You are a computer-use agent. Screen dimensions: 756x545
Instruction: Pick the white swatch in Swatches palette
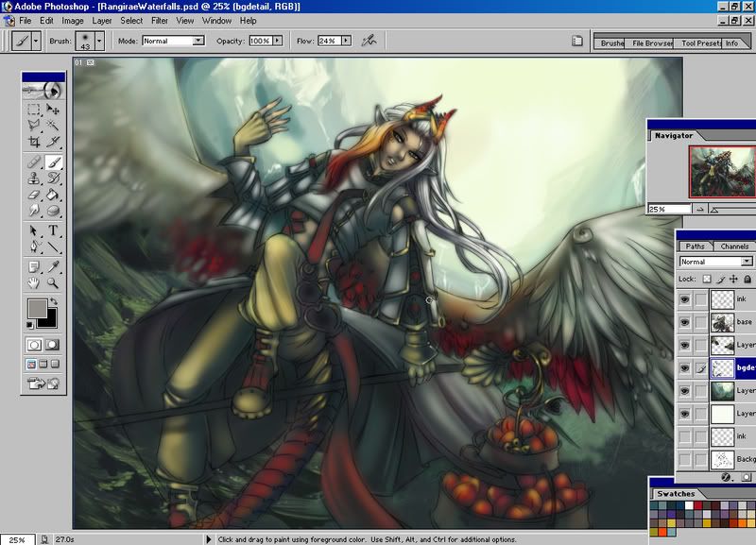(689, 505)
